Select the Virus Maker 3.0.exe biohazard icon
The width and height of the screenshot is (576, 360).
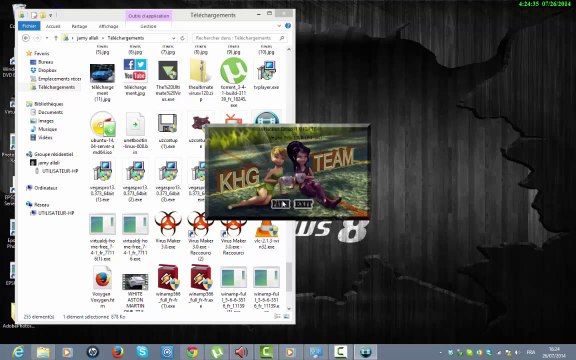click(168, 224)
